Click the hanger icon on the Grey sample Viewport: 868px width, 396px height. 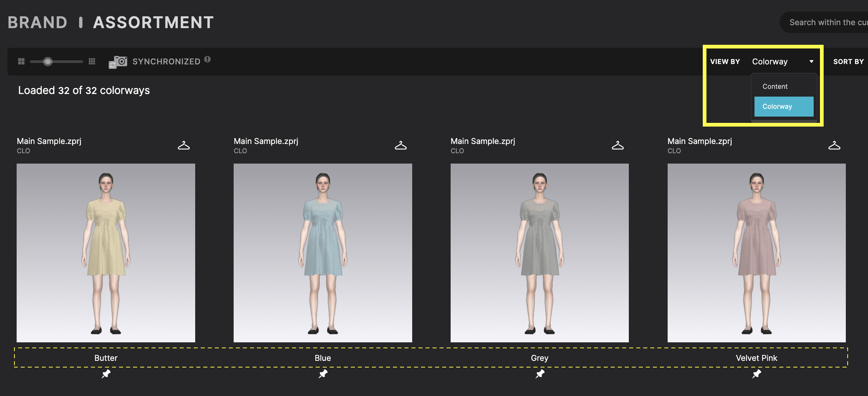(x=618, y=145)
